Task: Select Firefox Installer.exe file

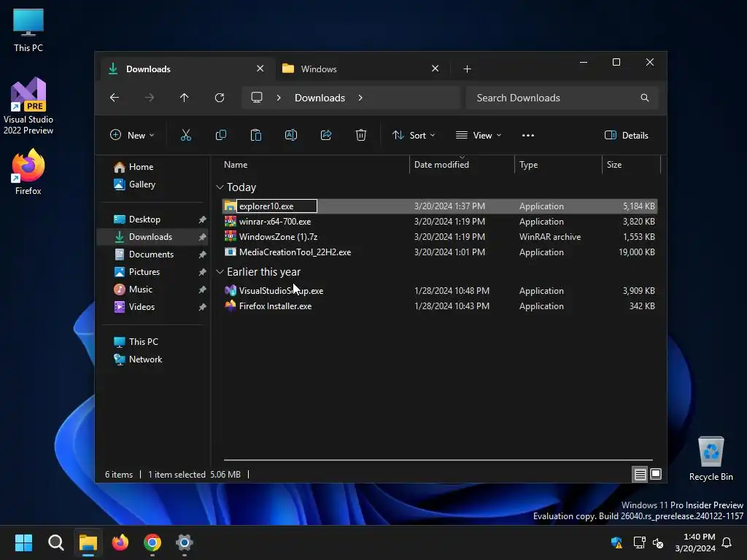Action: click(x=439, y=306)
